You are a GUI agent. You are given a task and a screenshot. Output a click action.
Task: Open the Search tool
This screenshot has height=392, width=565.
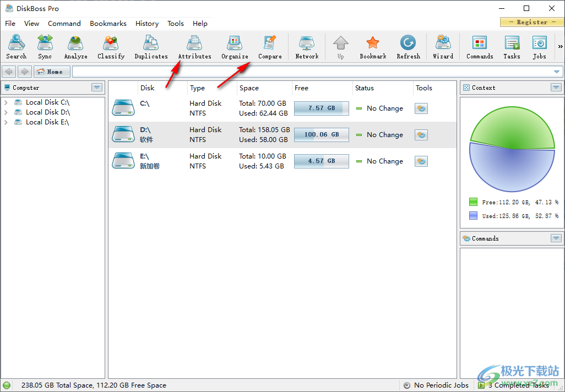(x=16, y=47)
